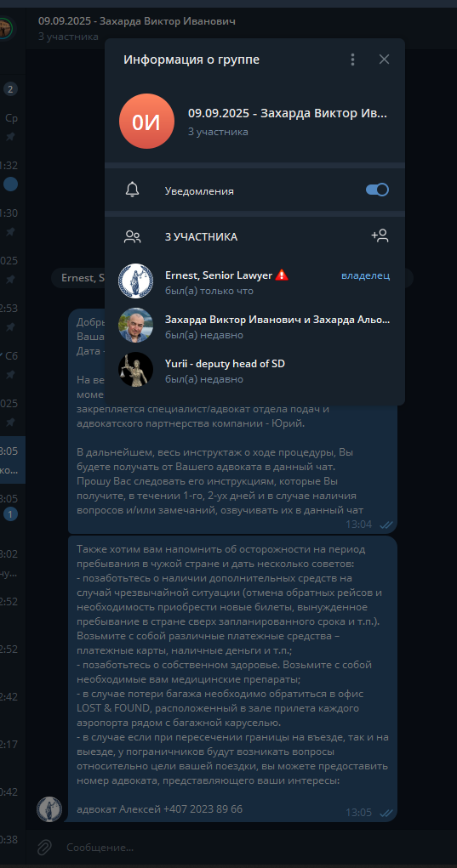Click the bell notifications icon
The image size is (457, 868).
click(133, 190)
